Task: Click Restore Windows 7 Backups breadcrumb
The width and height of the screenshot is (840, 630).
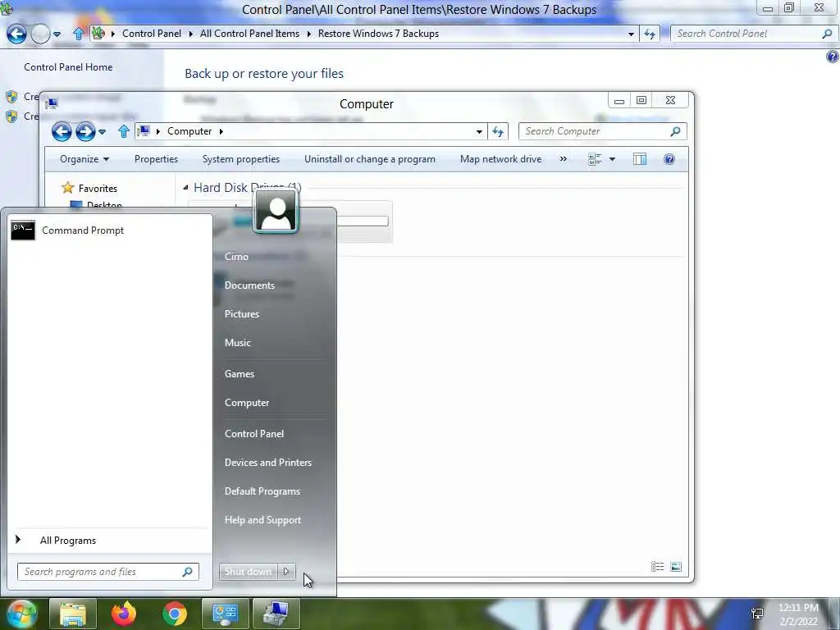Action: (378, 33)
